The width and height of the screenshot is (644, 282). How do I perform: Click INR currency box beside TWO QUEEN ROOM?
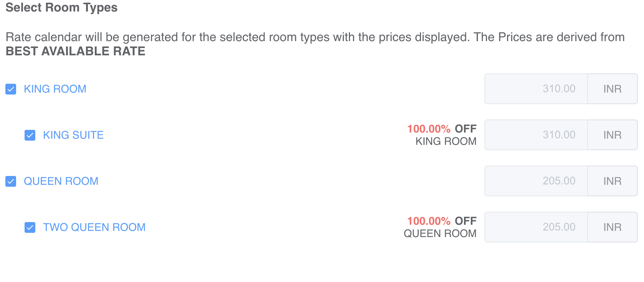tap(613, 227)
